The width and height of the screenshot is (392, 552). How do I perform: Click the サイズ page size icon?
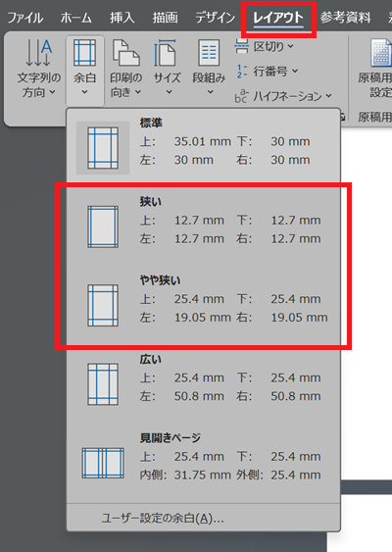(x=166, y=53)
